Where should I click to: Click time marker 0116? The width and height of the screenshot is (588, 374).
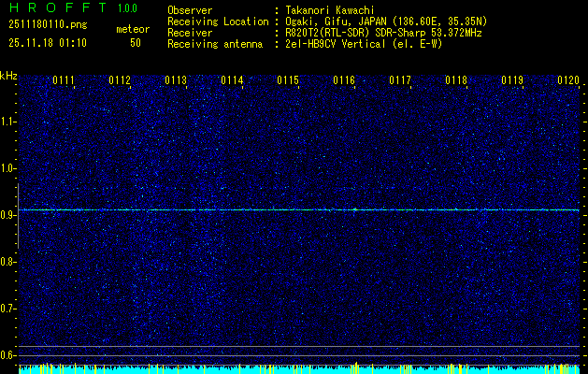click(344, 80)
